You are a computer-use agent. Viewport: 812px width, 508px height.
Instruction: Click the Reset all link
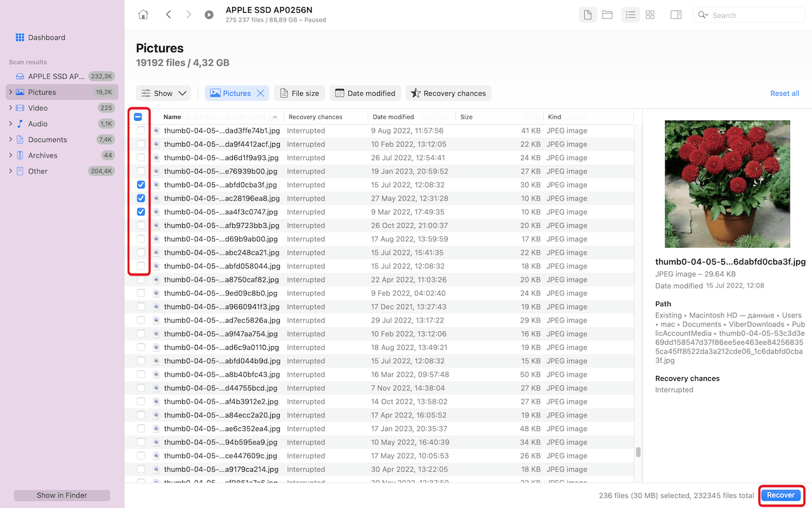tap(785, 93)
